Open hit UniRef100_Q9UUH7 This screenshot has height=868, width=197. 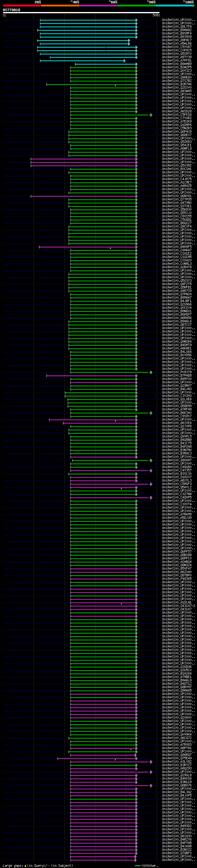coord(177,460)
